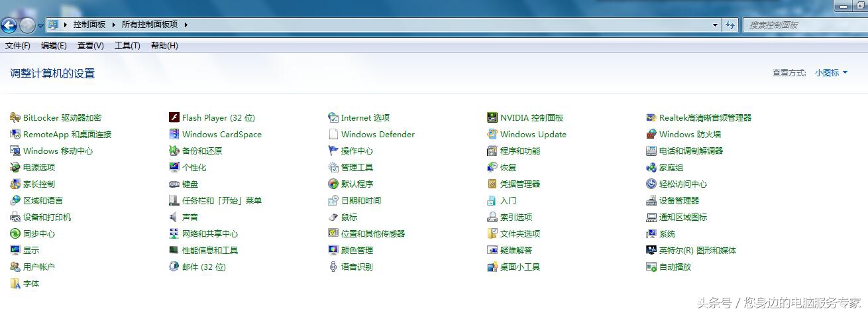The image size is (868, 313).
Task: Click the 同步中心 green icon
Action: click(x=15, y=233)
